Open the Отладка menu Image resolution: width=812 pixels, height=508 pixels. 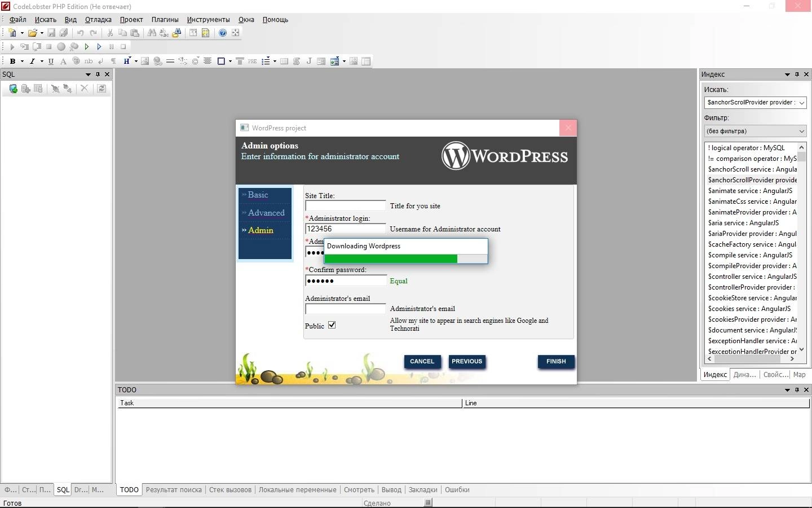[x=98, y=20]
